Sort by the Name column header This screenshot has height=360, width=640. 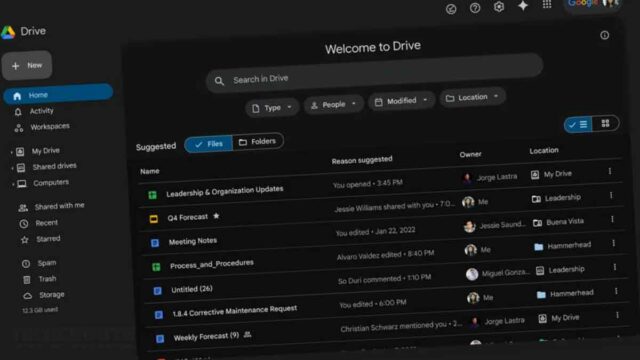click(150, 171)
